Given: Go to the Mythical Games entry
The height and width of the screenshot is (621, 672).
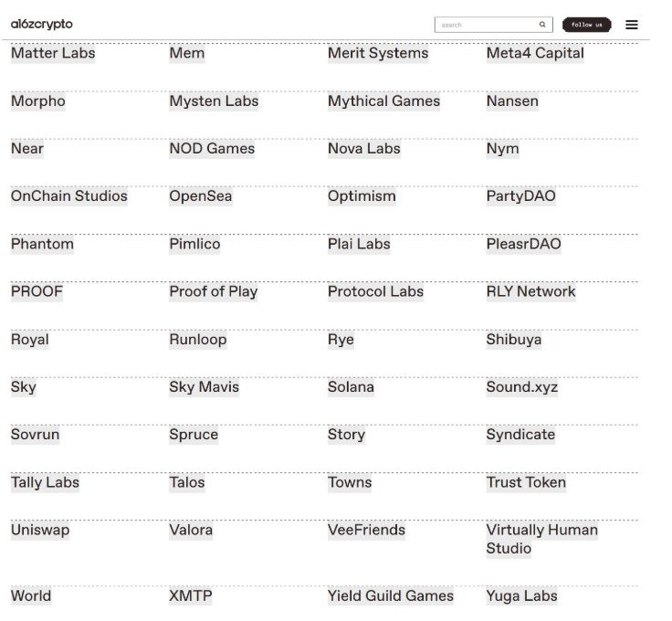Looking at the screenshot, I should pos(383,101).
